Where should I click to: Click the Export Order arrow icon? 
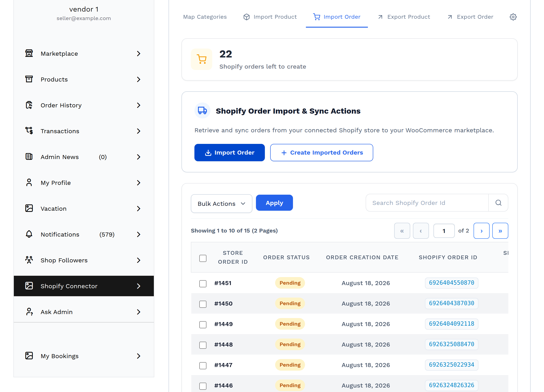point(450,17)
